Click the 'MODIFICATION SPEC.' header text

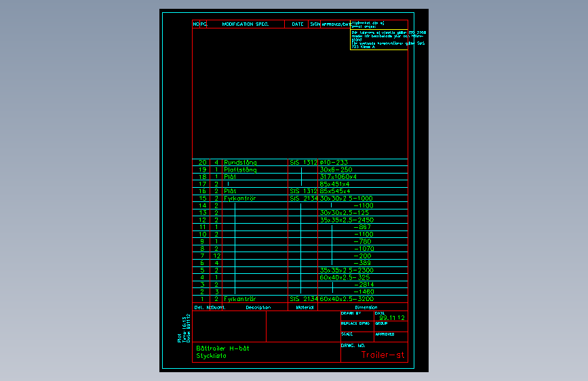[x=246, y=24]
